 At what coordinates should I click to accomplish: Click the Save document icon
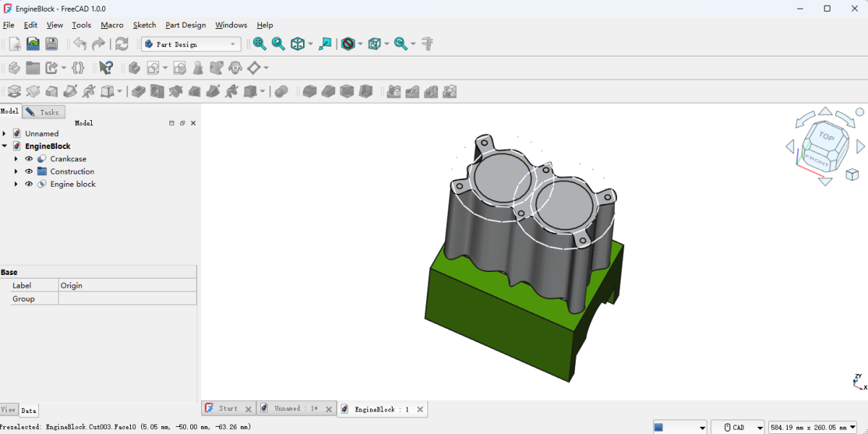(x=51, y=44)
